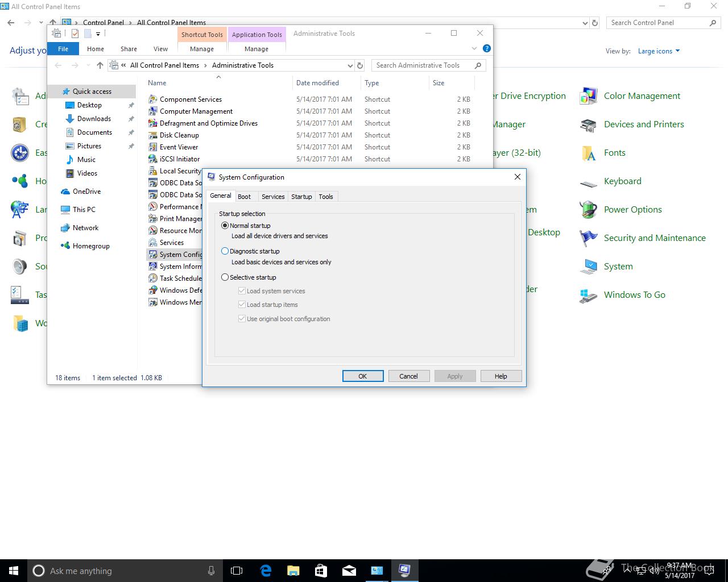Open the Help question mark in Administrative Tools
Image resolution: width=728 pixels, height=582 pixels.
point(486,49)
